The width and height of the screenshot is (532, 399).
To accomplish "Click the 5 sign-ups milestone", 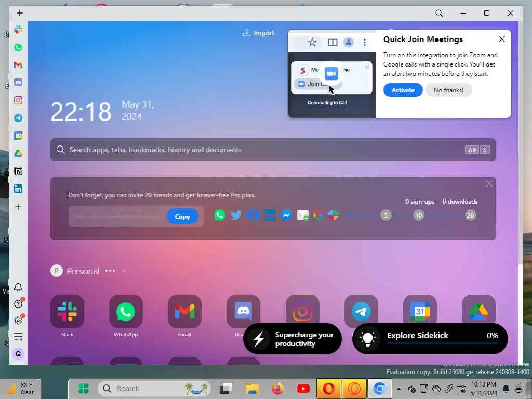I will [386, 215].
